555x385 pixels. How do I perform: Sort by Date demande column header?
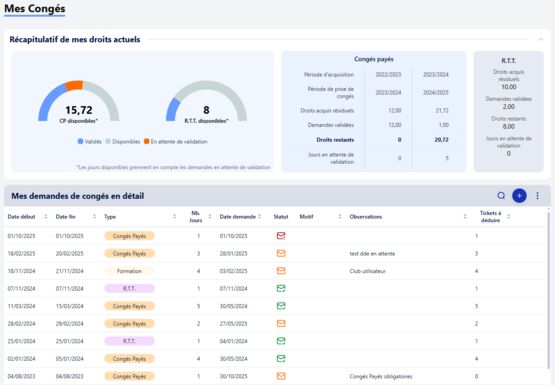click(x=238, y=217)
